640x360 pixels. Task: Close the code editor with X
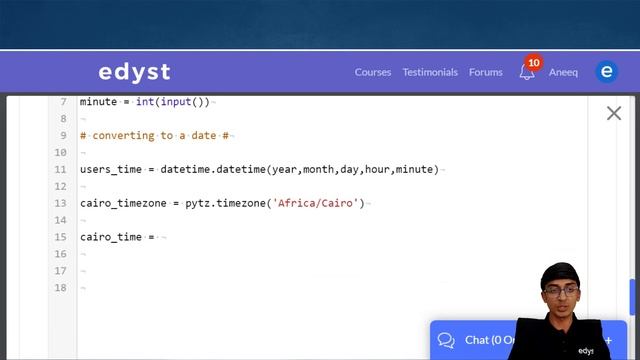614,113
